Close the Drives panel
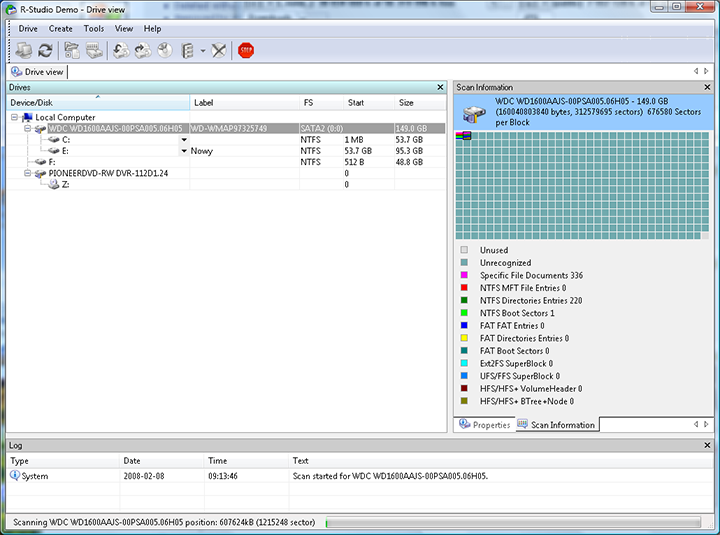The image size is (720, 535). point(440,87)
